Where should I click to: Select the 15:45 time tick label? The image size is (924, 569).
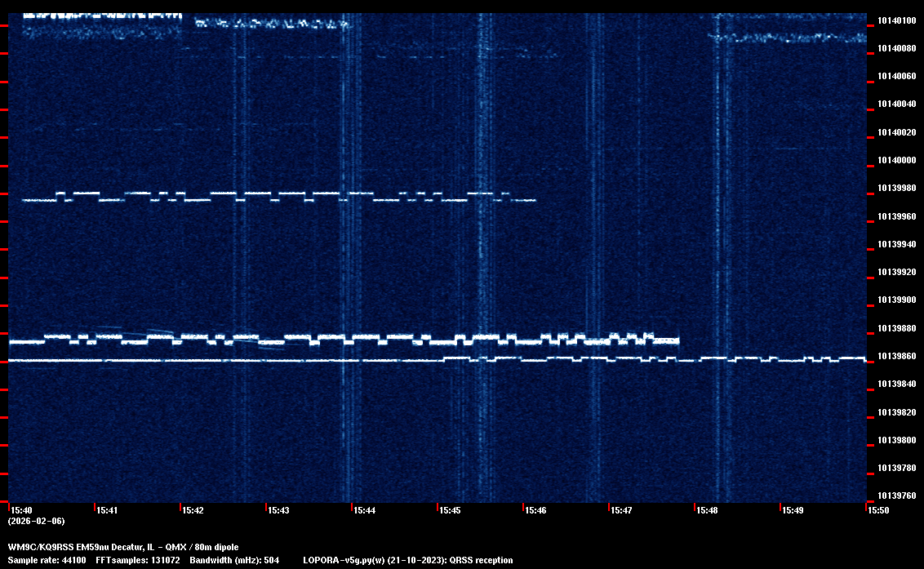[451, 510]
